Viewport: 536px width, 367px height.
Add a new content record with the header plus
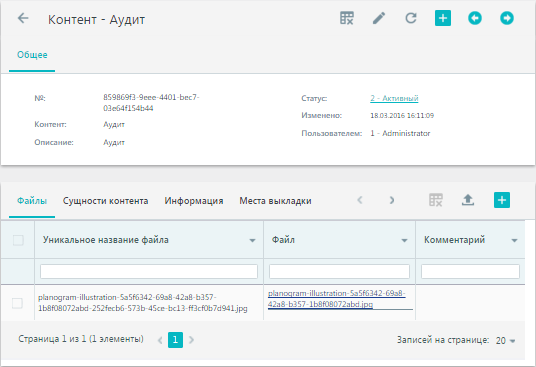(443, 18)
